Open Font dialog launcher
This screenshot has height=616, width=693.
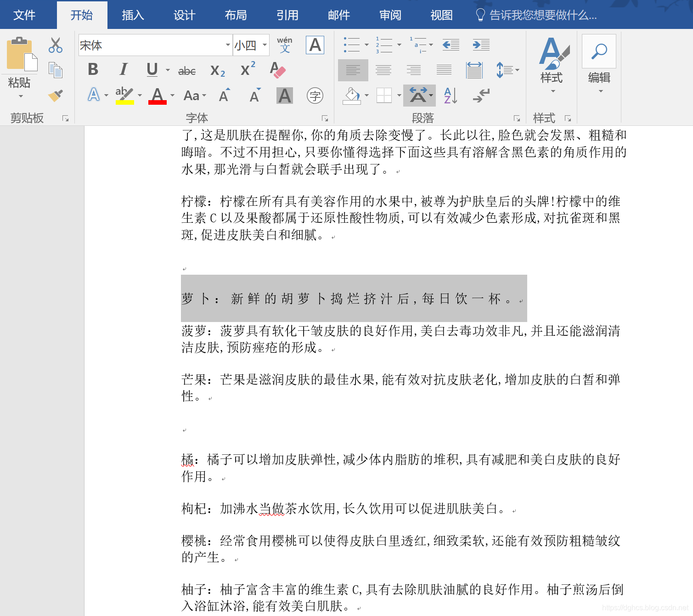pos(325,119)
